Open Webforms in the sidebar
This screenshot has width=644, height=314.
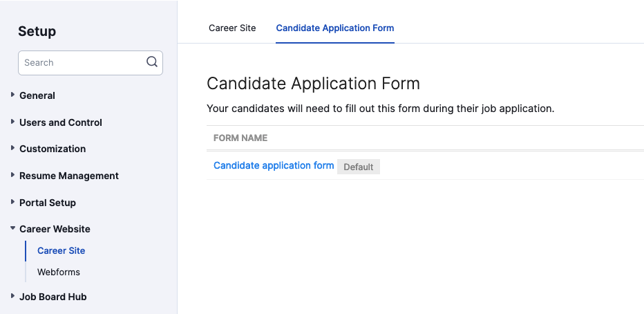(58, 272)
